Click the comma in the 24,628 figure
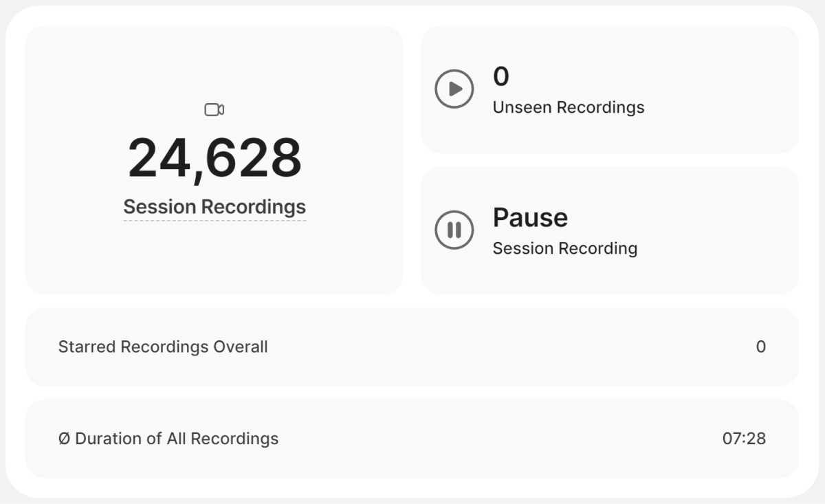825x504 pixels. click(x=198, y=178)
